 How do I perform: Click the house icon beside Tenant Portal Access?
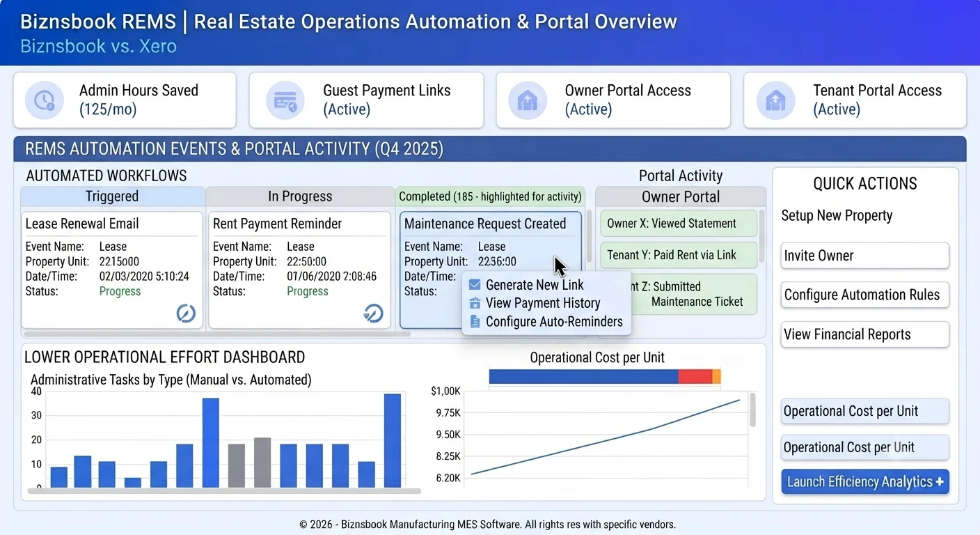[775, 100]
